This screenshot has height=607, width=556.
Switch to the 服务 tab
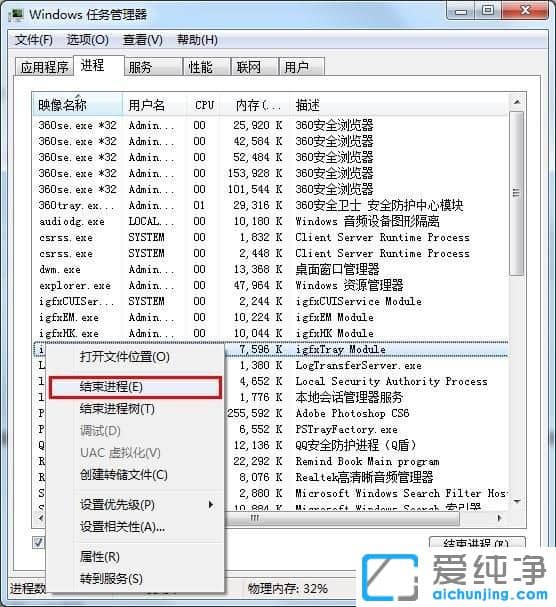[x=153, y=67]
